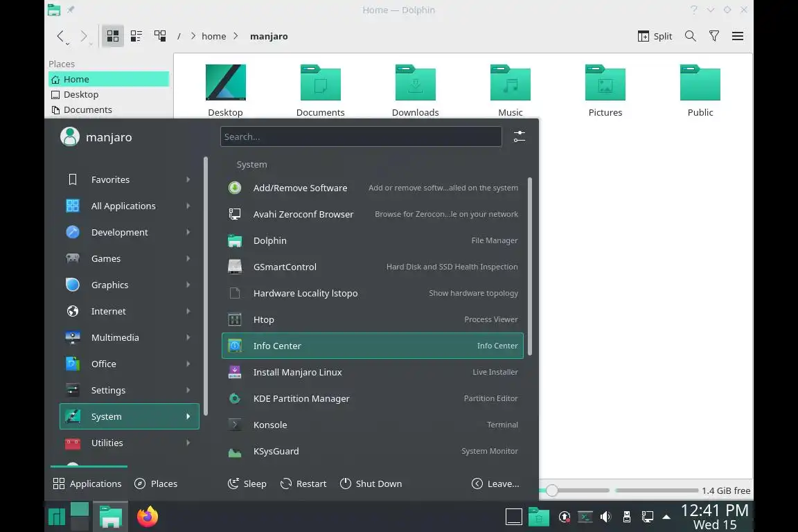Screen dimensions: 798x532
Task: Open KDE Partition Manager
Action: pos(372,398)
